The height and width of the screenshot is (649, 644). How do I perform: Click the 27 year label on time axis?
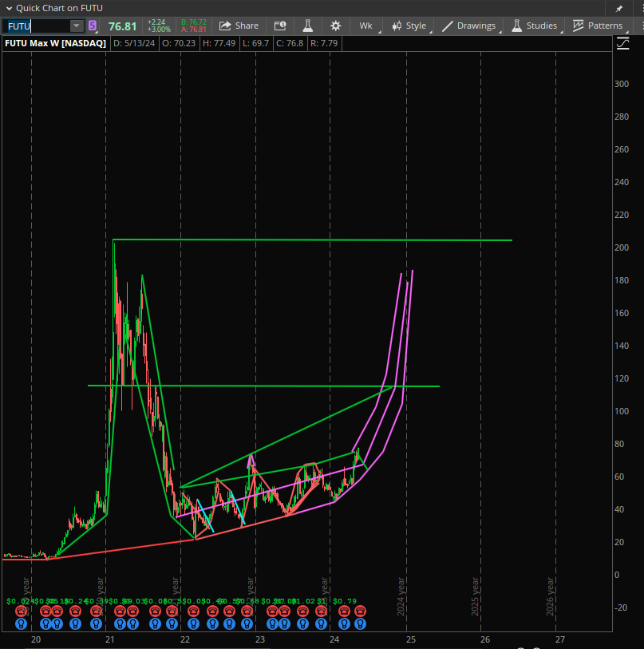pos(560,639)
